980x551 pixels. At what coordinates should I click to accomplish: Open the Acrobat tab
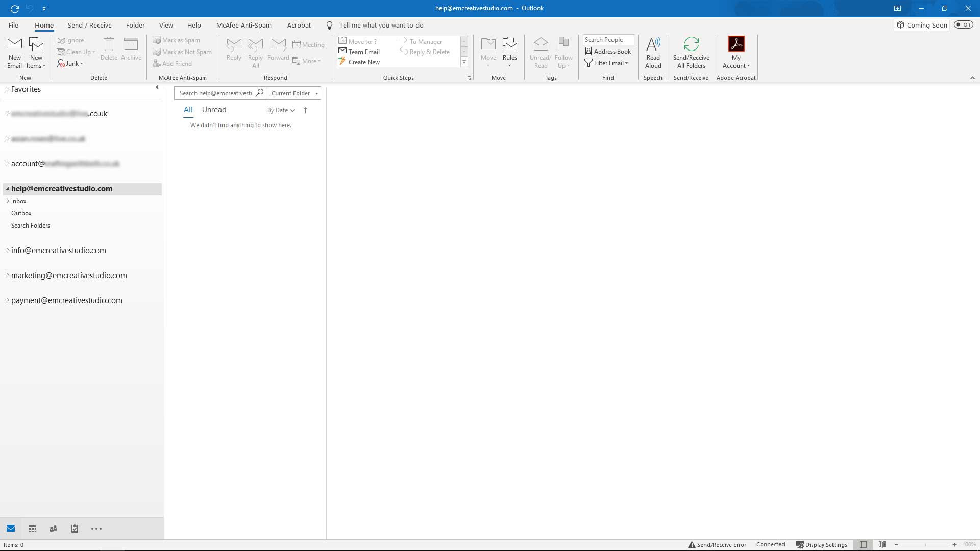tap(299, 25)
